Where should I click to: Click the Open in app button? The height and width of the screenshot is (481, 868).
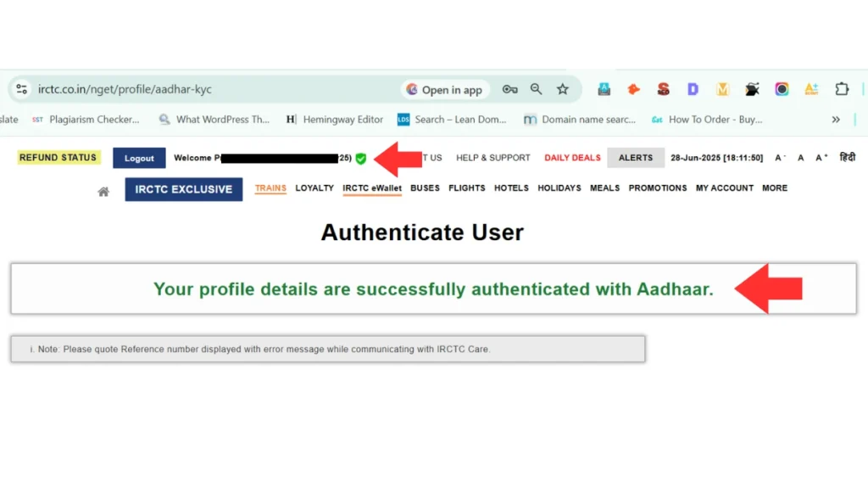click(x=444, y=89)
